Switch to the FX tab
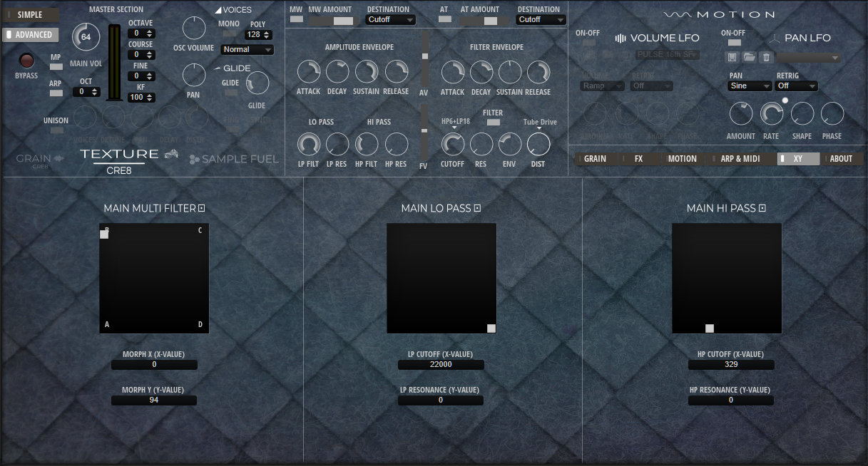Viewport: 868px width, 466px height. click(638, 159)
